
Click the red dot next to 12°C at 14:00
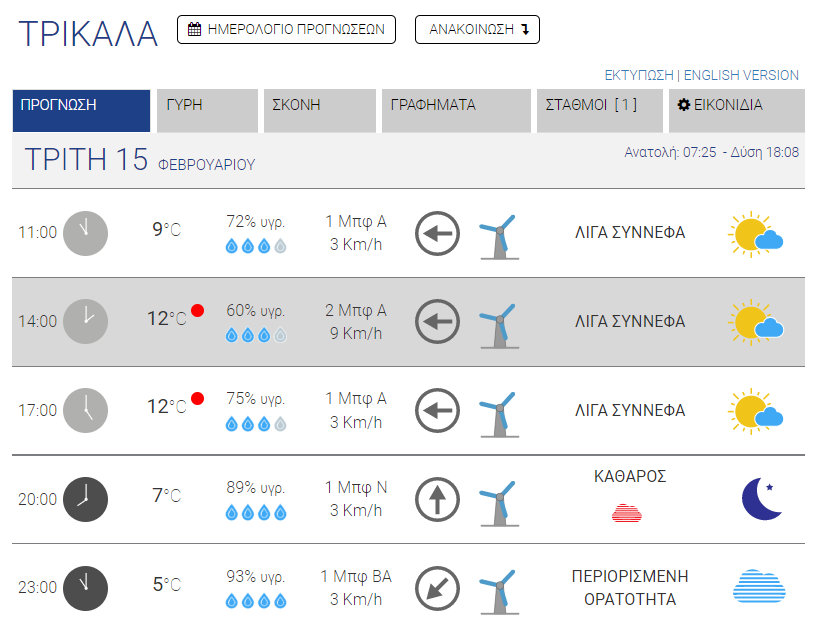(197, 310)
